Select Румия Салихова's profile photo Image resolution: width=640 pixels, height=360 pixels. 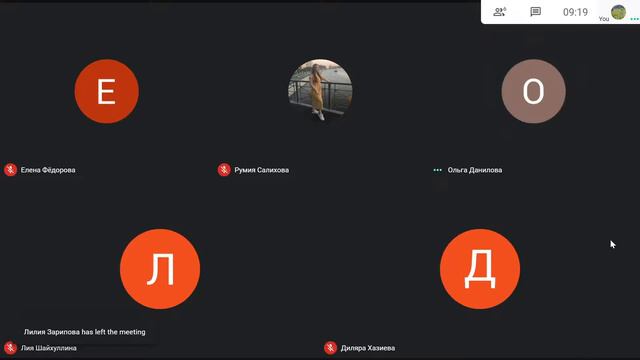coord(320,90)
